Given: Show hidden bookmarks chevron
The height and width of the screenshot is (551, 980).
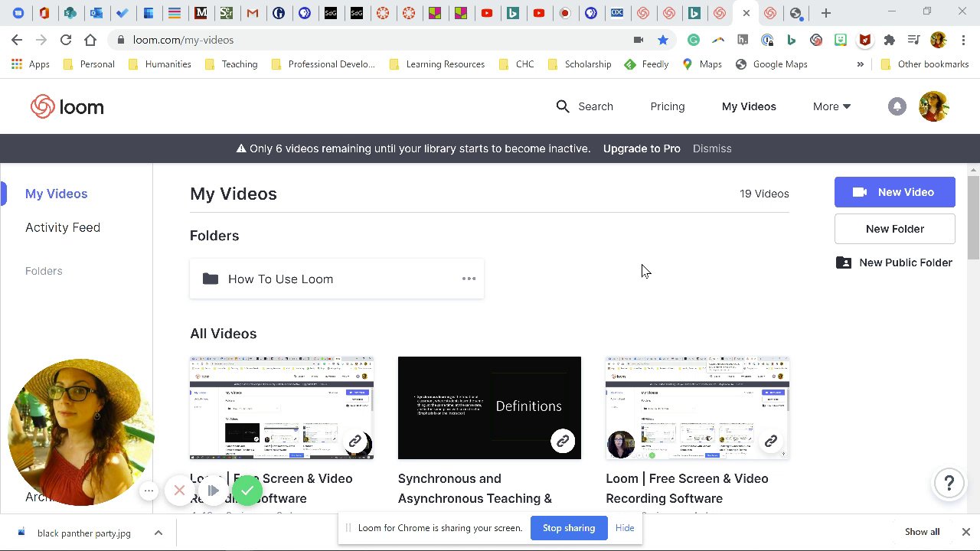Looking at the screenshot, I should tap(860, 64).
